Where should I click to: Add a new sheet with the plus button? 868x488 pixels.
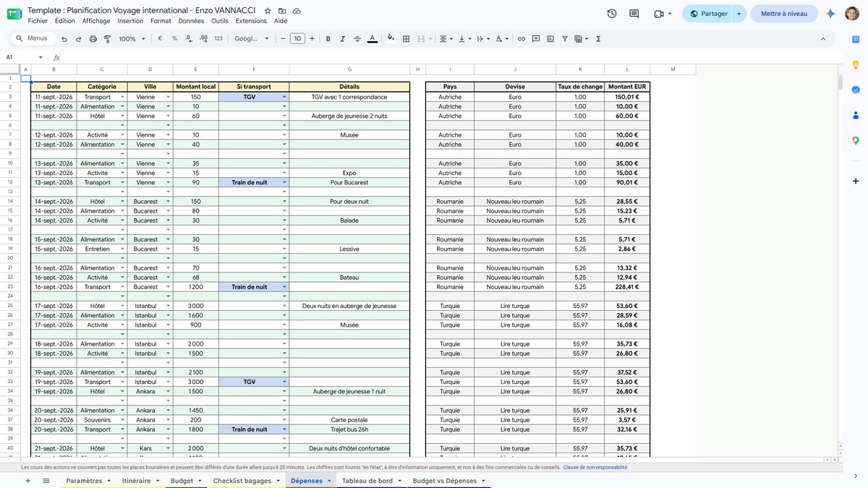27,481
